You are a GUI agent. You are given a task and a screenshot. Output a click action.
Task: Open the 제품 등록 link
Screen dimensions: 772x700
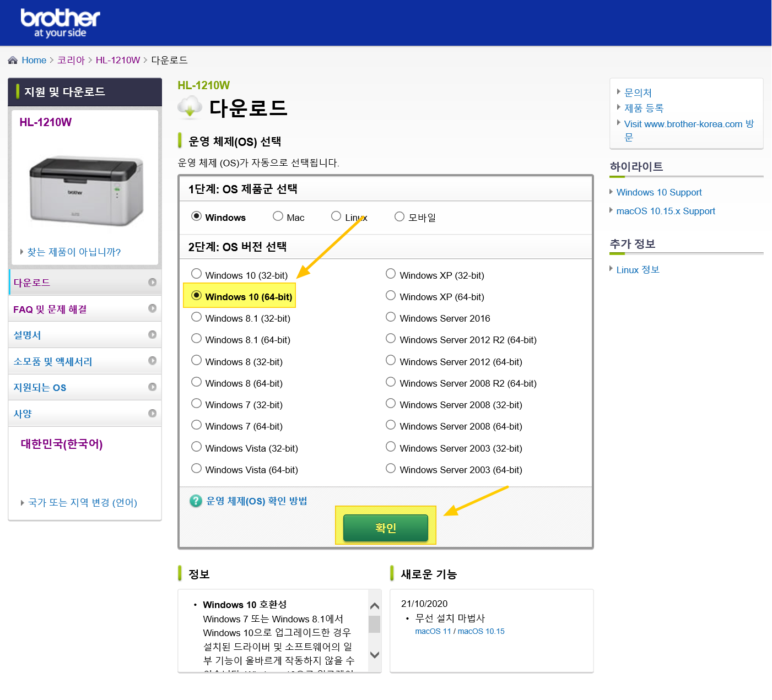[x=644, y=108]
